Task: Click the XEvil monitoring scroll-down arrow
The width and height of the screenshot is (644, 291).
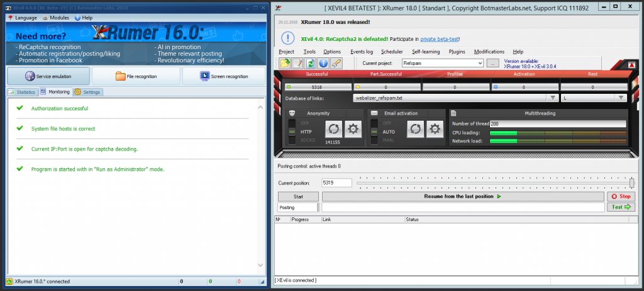Action: [x=260, y=265]
